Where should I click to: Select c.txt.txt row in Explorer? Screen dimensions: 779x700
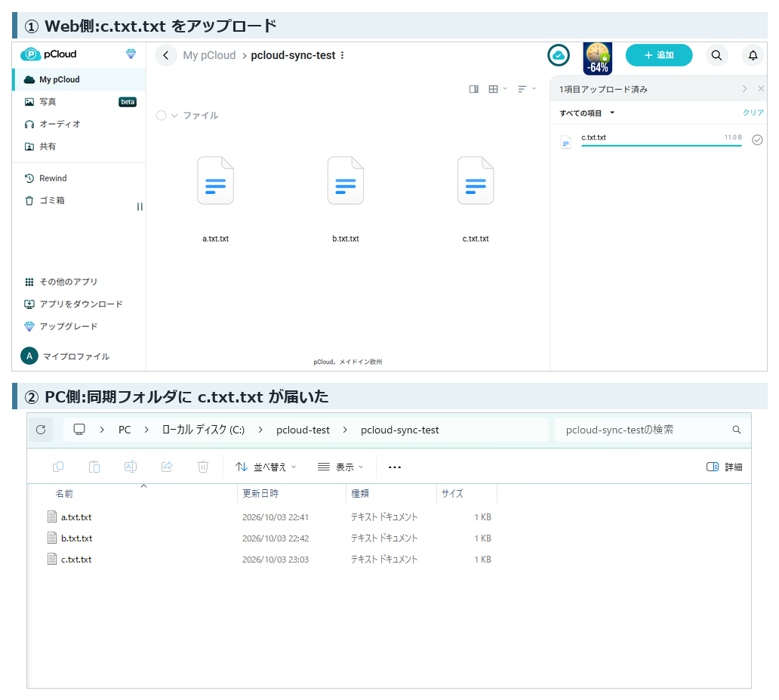268,560
